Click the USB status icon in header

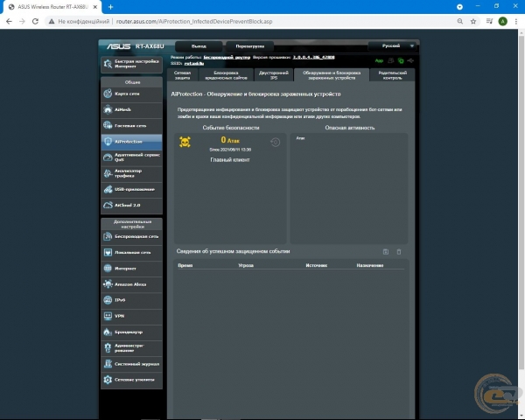(x=410, y=60)
